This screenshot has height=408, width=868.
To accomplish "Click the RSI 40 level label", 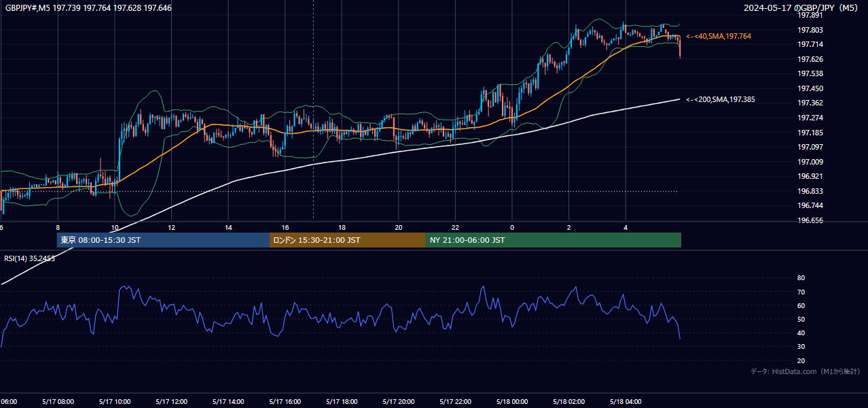I will 801,333.
